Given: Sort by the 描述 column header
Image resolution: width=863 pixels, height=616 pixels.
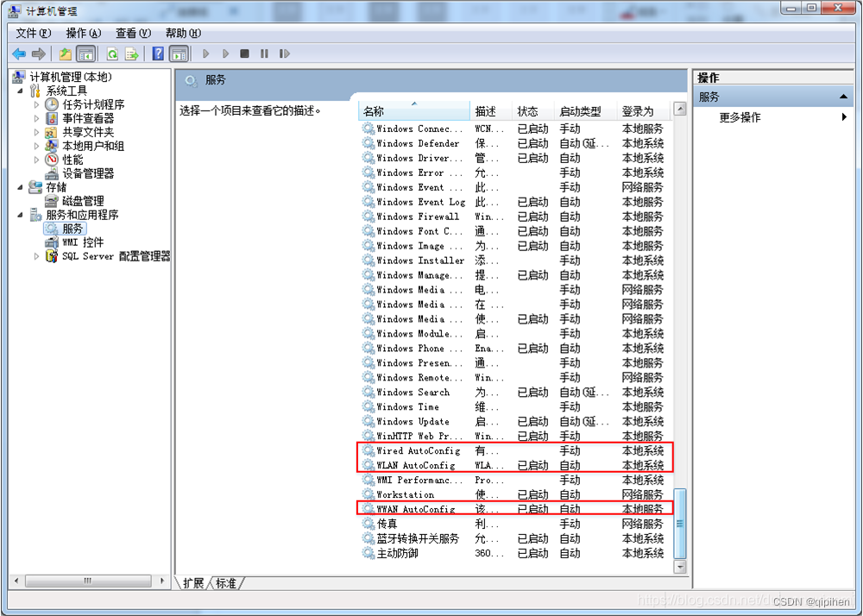Looking at the screenshot, I should [x=492, y=111].
